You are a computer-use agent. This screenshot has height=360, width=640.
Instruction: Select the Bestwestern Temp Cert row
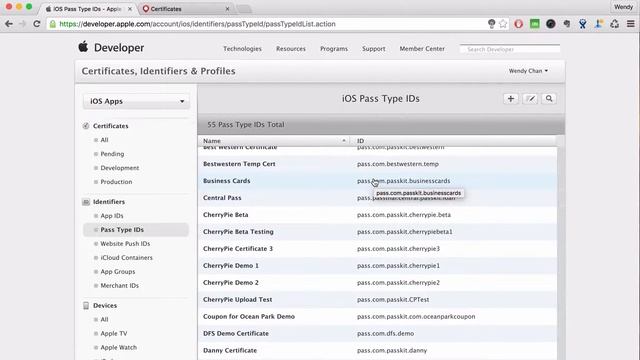tap(378, 164)
